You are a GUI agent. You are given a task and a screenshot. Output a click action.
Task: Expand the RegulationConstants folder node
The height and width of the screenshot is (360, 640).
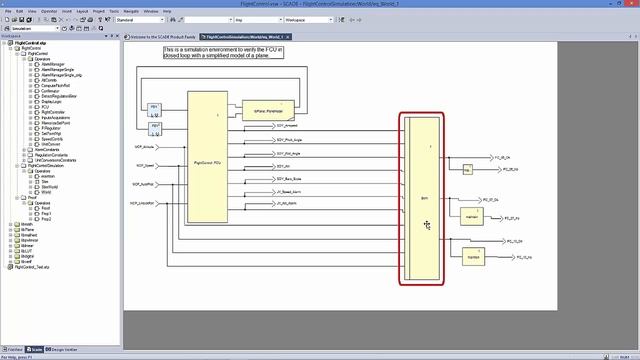tap(24, 155)
